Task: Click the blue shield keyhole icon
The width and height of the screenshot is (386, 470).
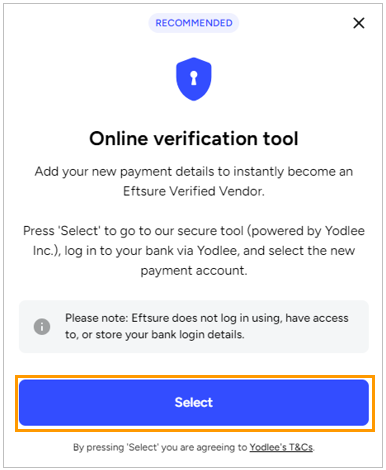Action: pos(194,79)
